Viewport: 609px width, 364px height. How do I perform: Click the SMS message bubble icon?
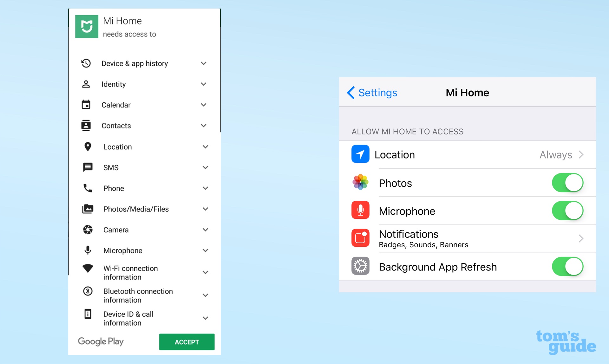(x=88, y=167)
